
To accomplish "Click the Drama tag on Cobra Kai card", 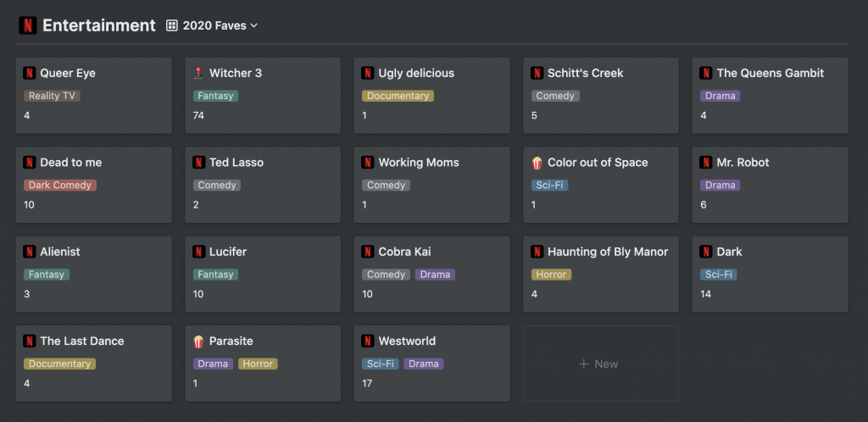I will click(435, 275).
